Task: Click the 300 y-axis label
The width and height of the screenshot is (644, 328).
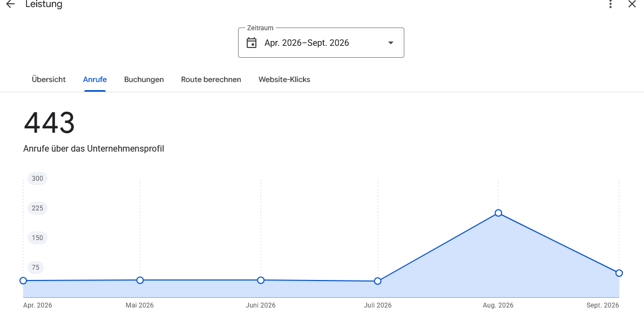Action: (37, 179)
